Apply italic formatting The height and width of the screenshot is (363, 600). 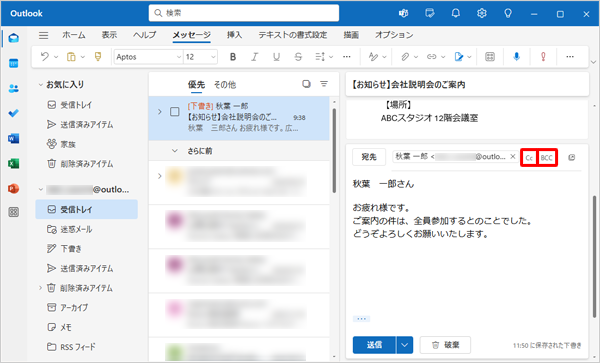point(254,57)
